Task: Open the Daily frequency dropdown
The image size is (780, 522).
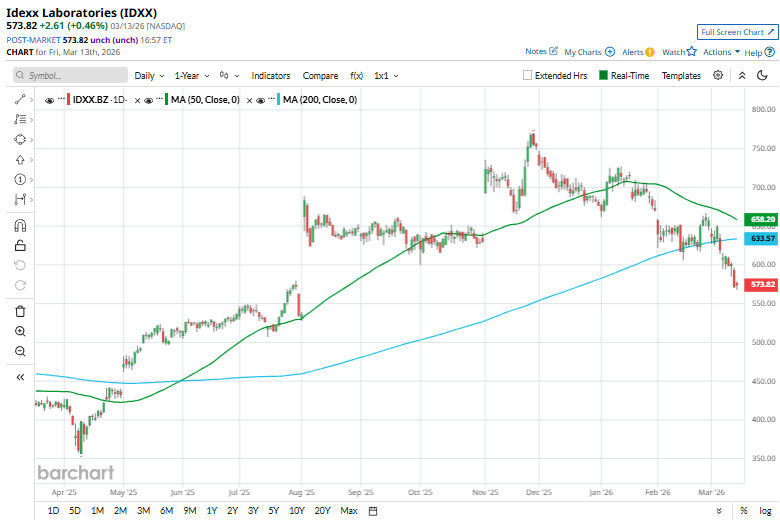Action: 149,75
